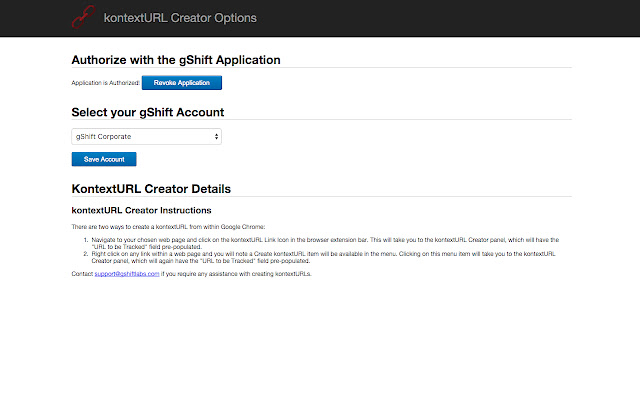Open the support@gshiftlabs.com email link

point(127,274)
